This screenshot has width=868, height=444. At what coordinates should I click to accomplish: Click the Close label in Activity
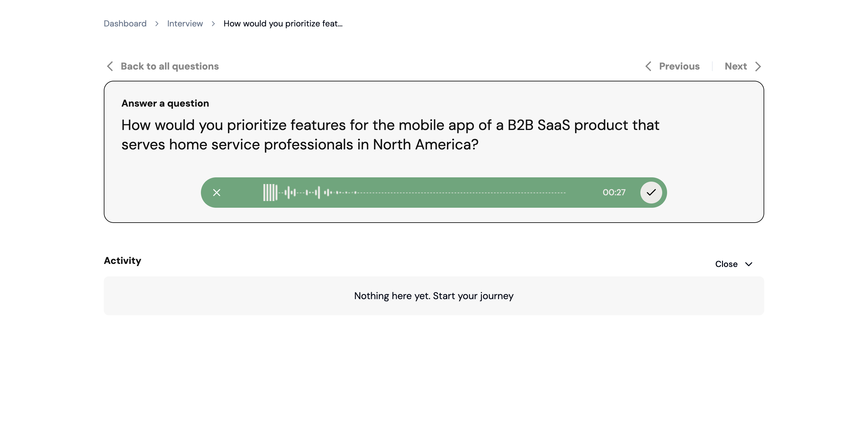coord(726,264)
